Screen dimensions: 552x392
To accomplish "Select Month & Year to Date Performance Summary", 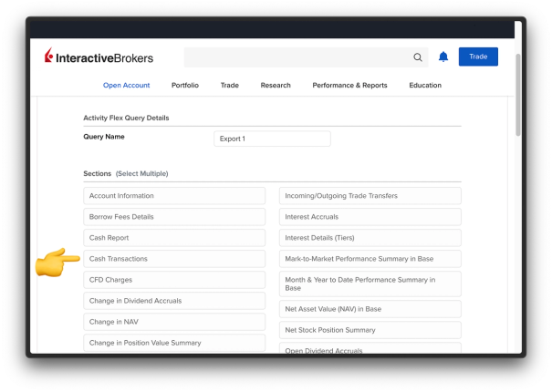I will [370, 284].
